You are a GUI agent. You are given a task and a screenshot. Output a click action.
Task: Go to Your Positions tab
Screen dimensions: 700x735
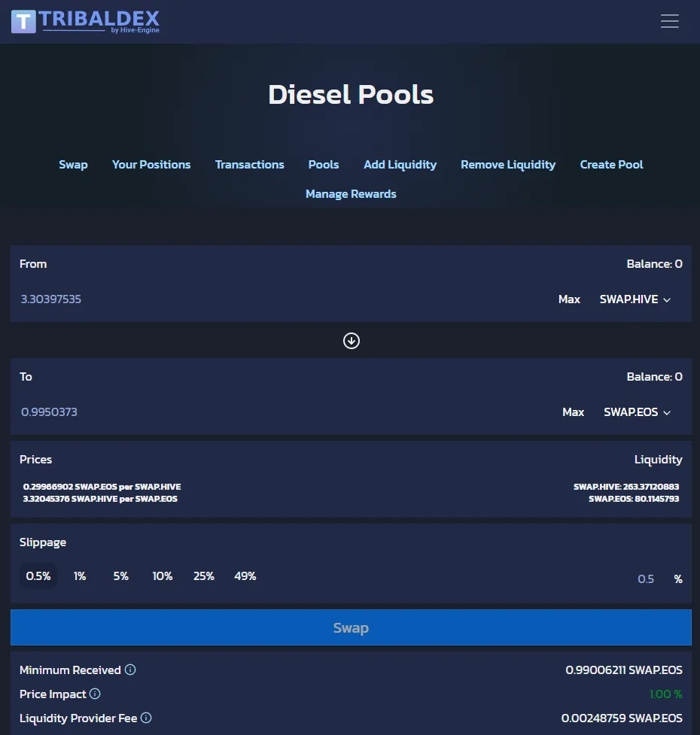point(151,165)
